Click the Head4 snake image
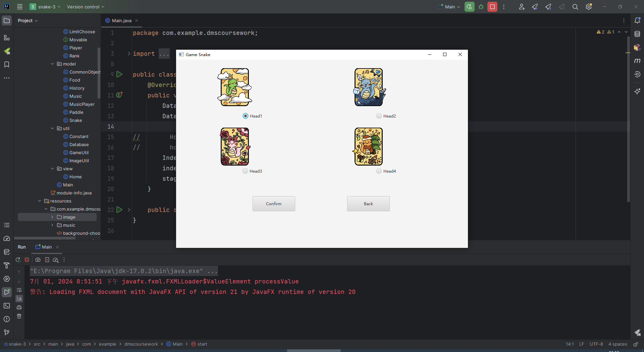Image resolution: width=644 pixels, height=352 pixels. pos(368,146)
